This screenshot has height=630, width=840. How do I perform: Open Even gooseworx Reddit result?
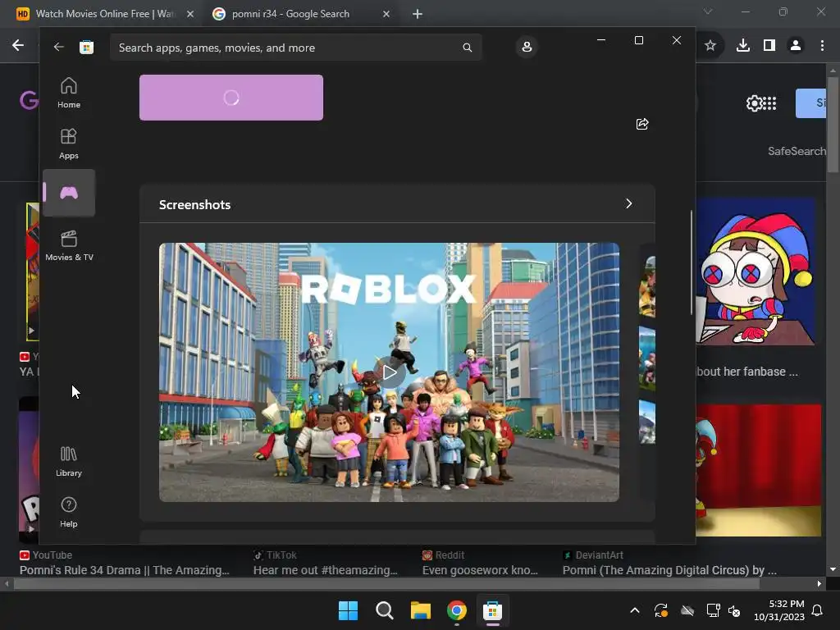click(x=480, y=570)
